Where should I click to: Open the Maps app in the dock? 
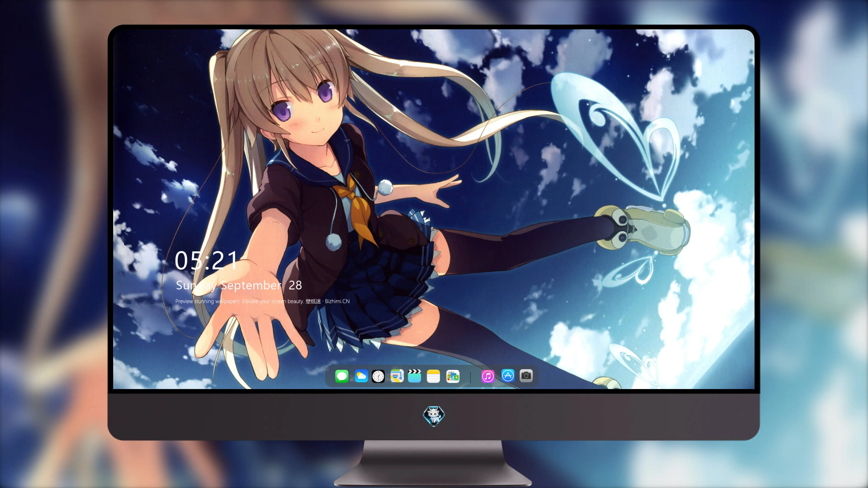coord(397,376)
